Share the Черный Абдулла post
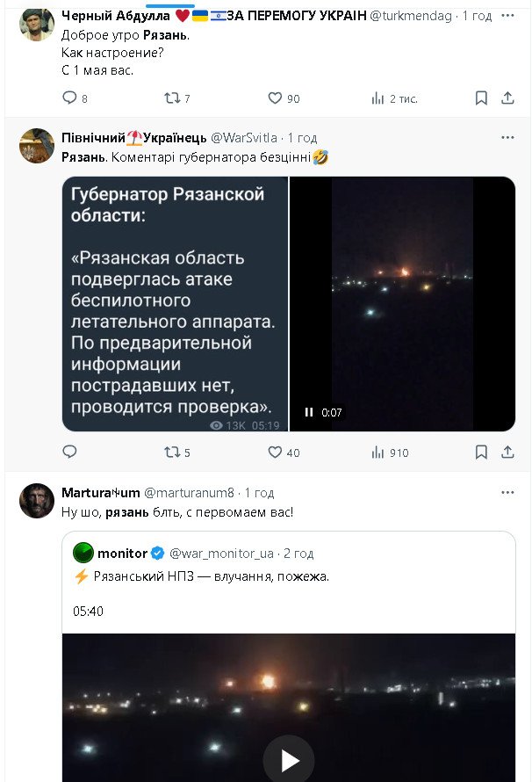This screenshot has height=782, width=532. click(x=507, y=98)
